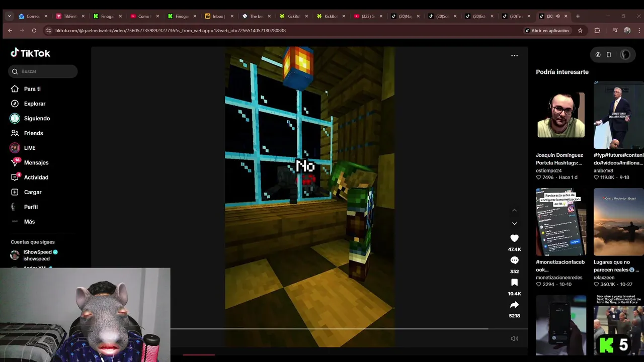
Task: Open profile avatar in top-right pill
Action: click(625, 55)
